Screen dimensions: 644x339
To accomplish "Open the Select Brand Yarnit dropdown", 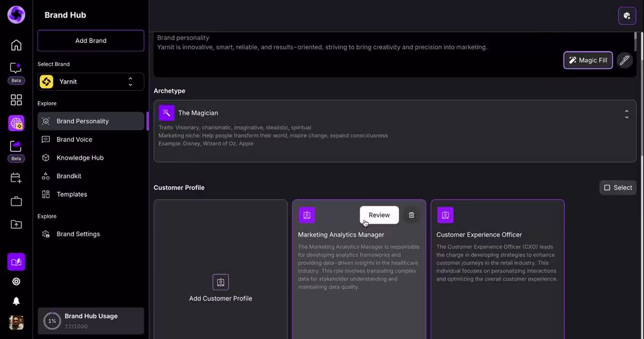I will pos(91,81).
